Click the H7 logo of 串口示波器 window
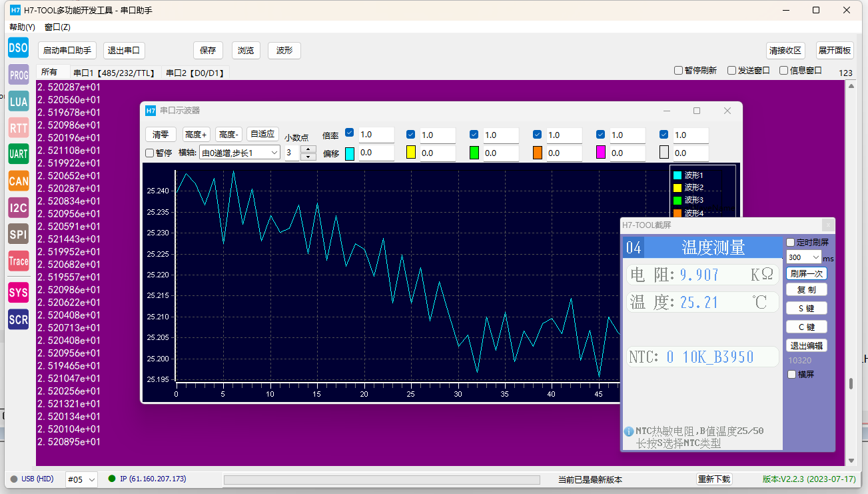This screenshot has height=494, width=868. [151, 111]
